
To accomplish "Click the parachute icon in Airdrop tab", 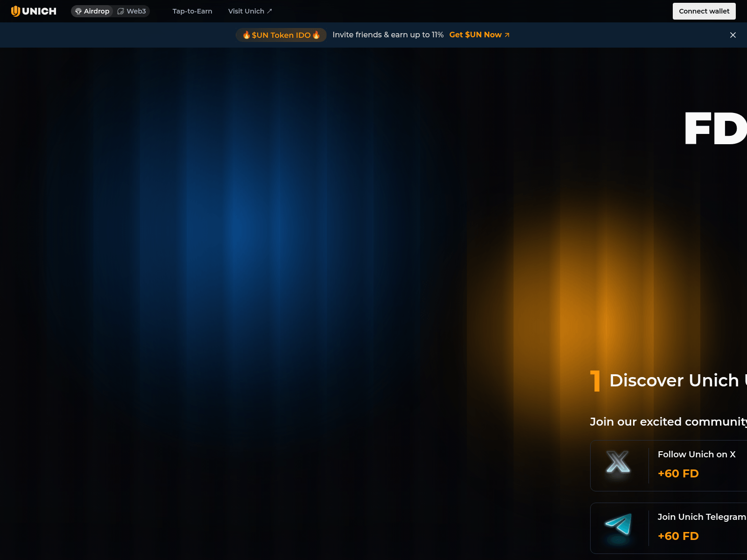I will click(78, 11).
